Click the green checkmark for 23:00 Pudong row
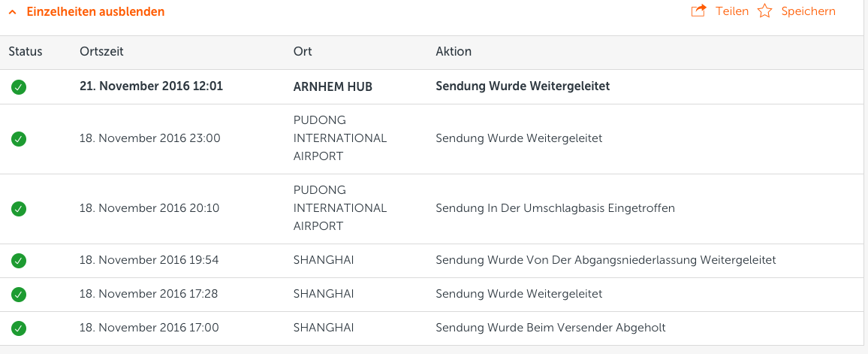Screen dimensions: 868x354 (x=19, y=138)
